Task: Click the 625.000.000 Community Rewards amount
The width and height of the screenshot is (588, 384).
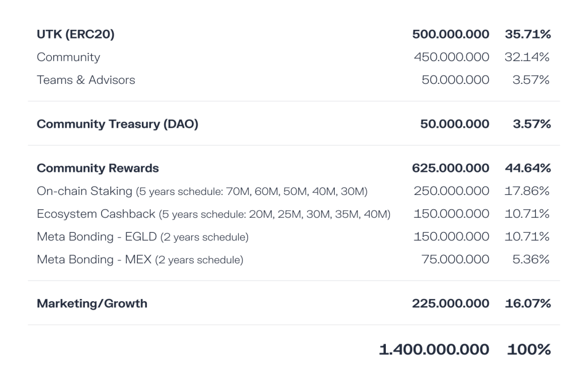Action: [451, 168]
